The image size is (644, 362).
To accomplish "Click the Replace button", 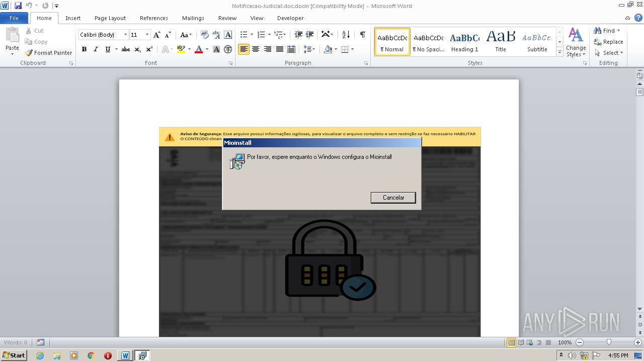I will (x=608, y=42).
